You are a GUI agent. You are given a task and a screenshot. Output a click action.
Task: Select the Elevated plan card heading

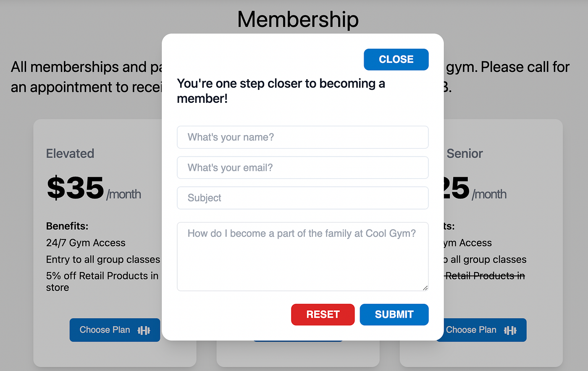pyautogui.click(x=70, y=154)
